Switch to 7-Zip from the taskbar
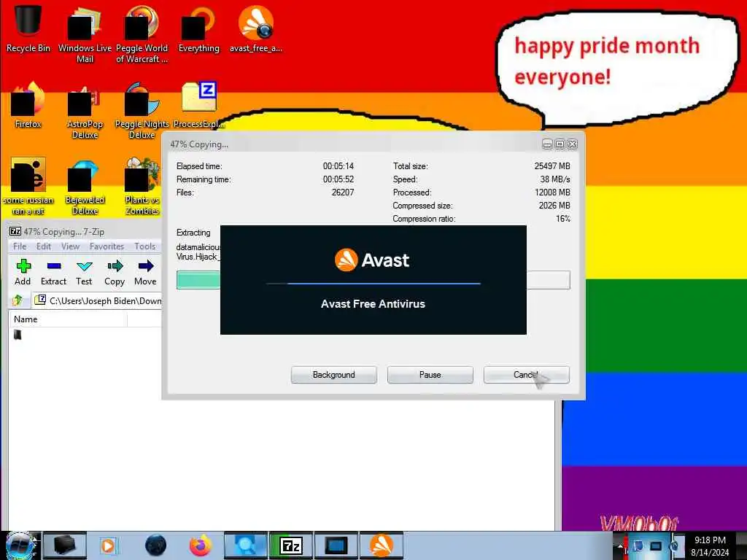The image size is (747, 560). [x=291, y=545]
